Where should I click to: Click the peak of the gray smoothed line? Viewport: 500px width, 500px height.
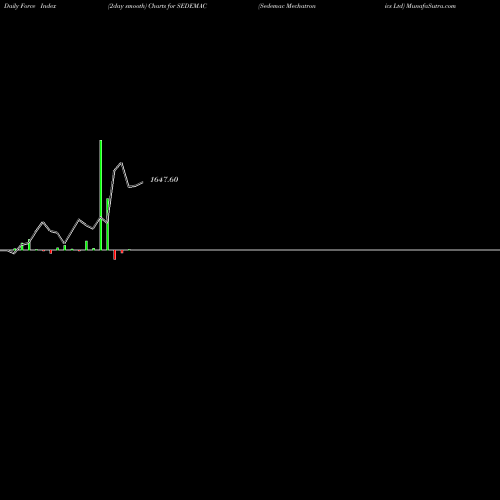121,163
